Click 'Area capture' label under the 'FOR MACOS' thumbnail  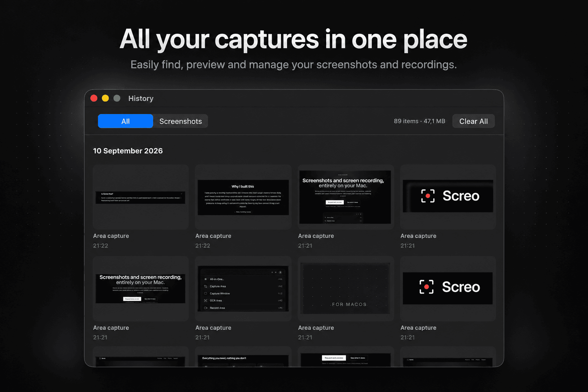coord(316,328)
